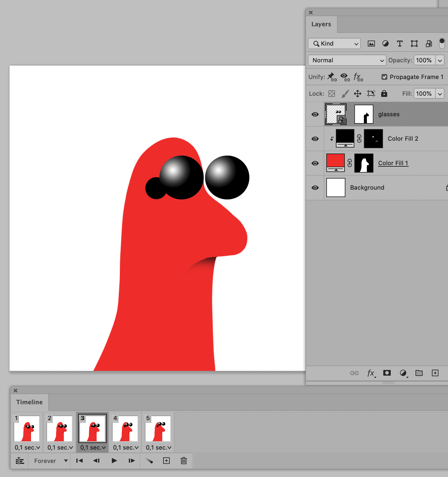Open the Fill slider dropdown arrow
Viewport: 448px width, 477px height.
[x=440, y=94]
